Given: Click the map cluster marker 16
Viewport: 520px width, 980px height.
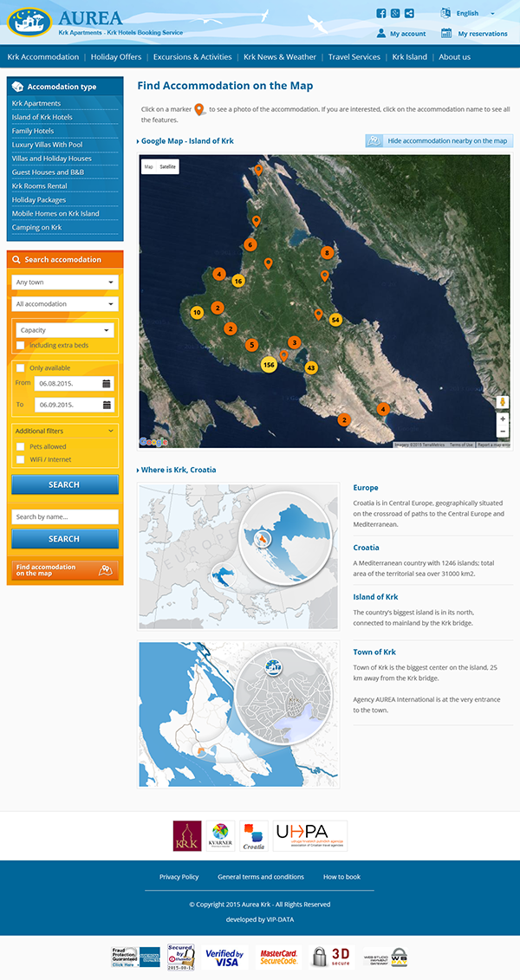Looking at the screenshot, I should click(x=238, y=281).
